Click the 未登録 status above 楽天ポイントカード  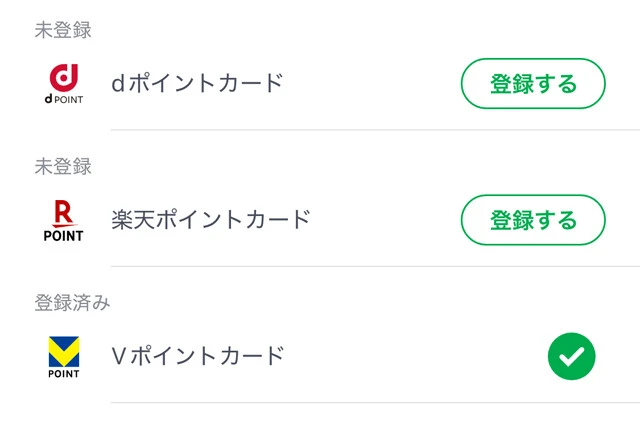coord(63,166)
